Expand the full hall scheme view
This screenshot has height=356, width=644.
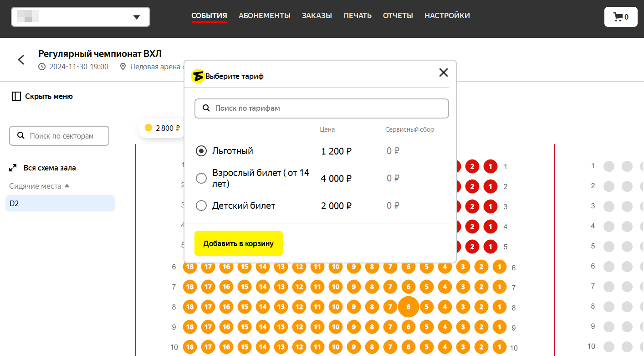pyautogui.click(x=13, y=168)
